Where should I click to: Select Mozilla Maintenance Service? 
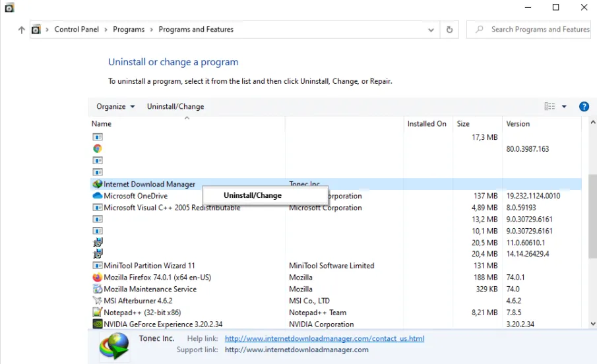(150, 289)
